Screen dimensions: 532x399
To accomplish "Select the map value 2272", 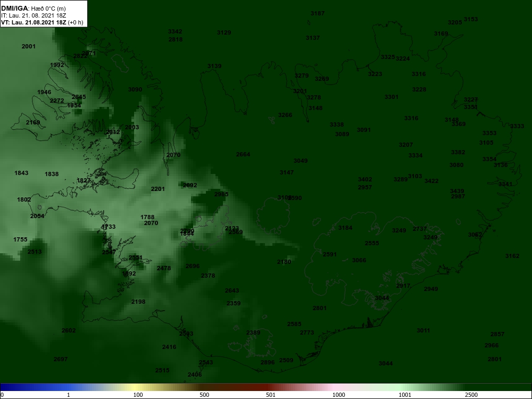I will click(57, 101).
